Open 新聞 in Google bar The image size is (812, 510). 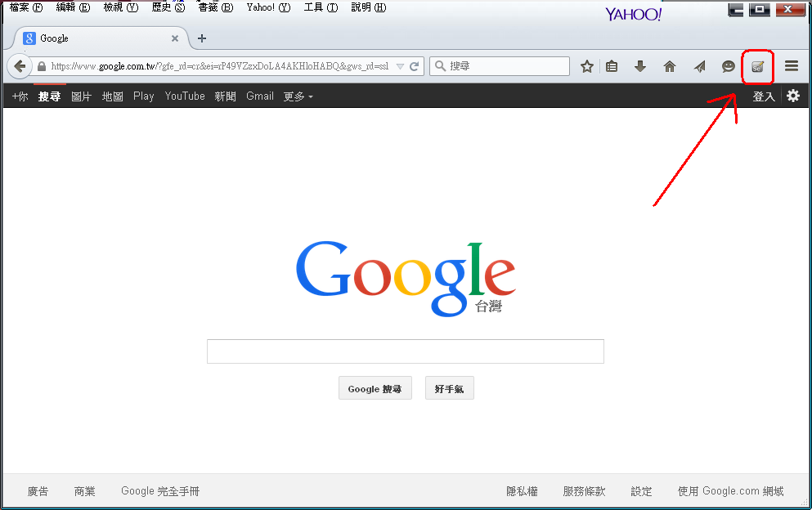(x=225, y=96)
